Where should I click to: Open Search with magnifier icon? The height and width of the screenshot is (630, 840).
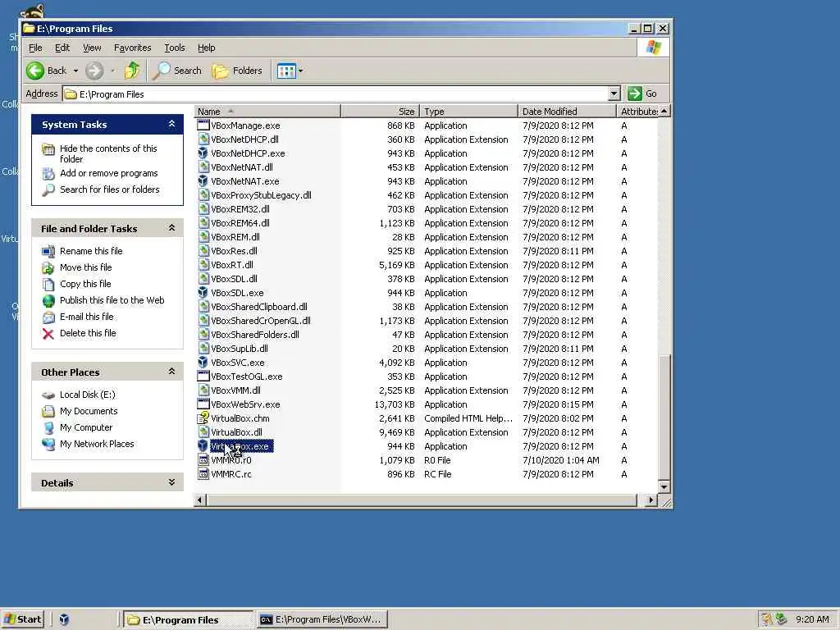coord(162,71)
